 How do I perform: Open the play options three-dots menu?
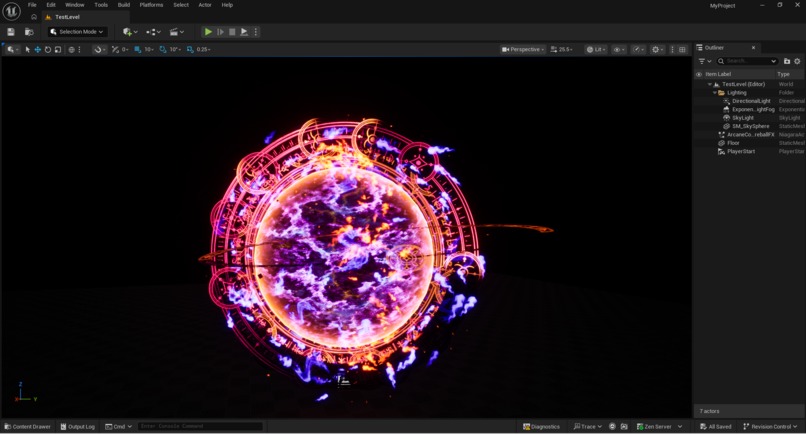pos(255,32)
